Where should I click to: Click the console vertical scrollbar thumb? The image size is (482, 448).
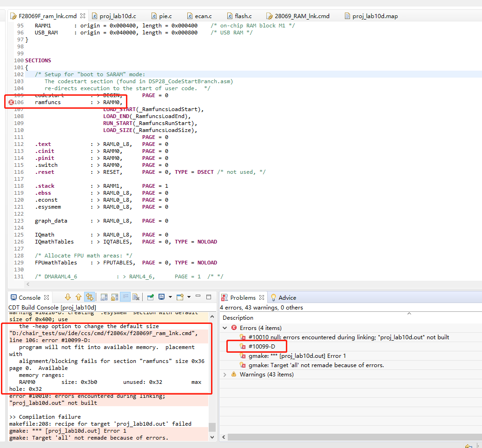[212, 427]
